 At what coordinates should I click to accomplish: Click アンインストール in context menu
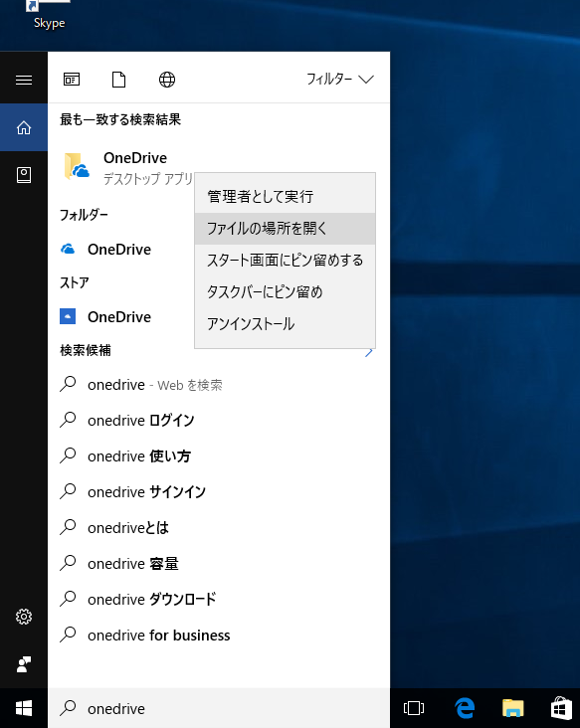(x=285, y=323)
